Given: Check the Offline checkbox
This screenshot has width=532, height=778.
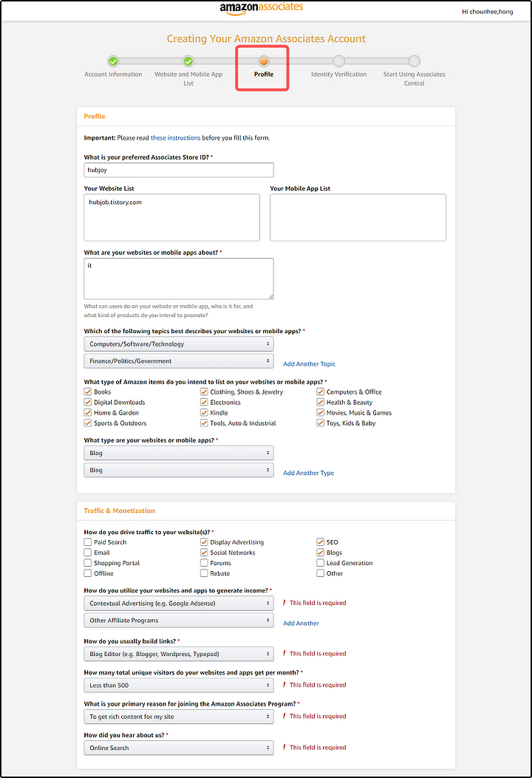Looking at the screenshot, I should [88, 573].
